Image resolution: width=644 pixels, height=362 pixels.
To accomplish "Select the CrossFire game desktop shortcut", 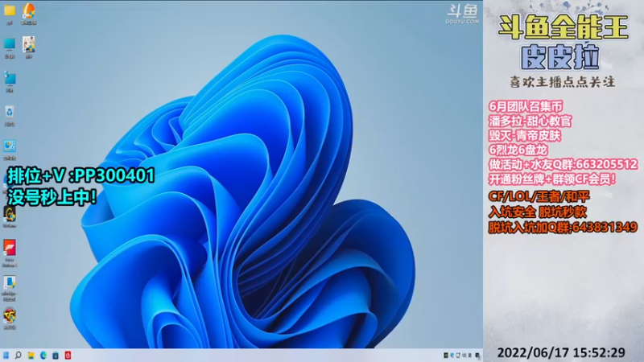I will coord(10,316).
